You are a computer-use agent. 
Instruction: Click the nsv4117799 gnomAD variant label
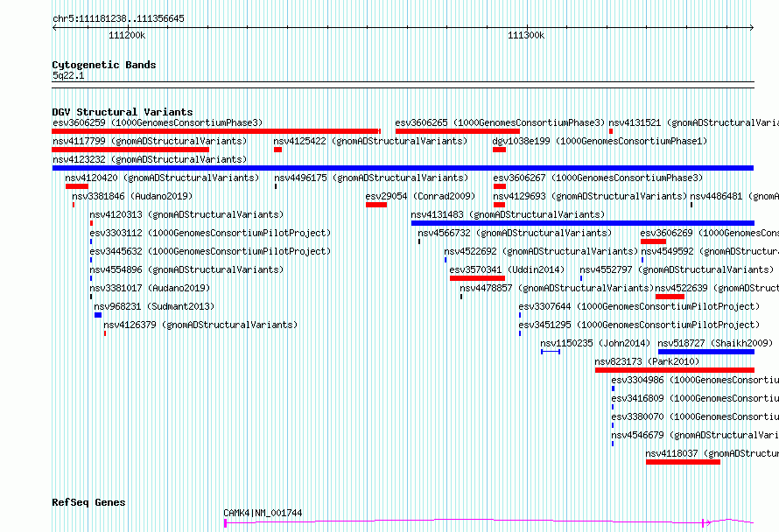click(150, 141)
